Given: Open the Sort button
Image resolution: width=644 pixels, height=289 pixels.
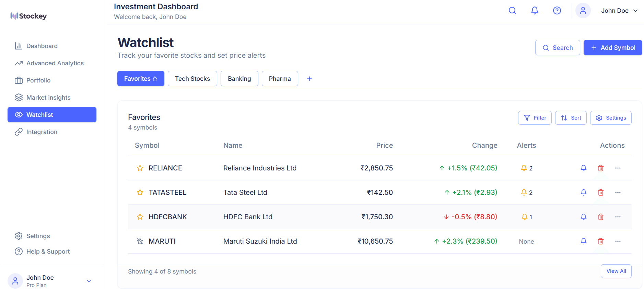Looking at the screenshot, I should pyautogui.click(x=571, y=118).
